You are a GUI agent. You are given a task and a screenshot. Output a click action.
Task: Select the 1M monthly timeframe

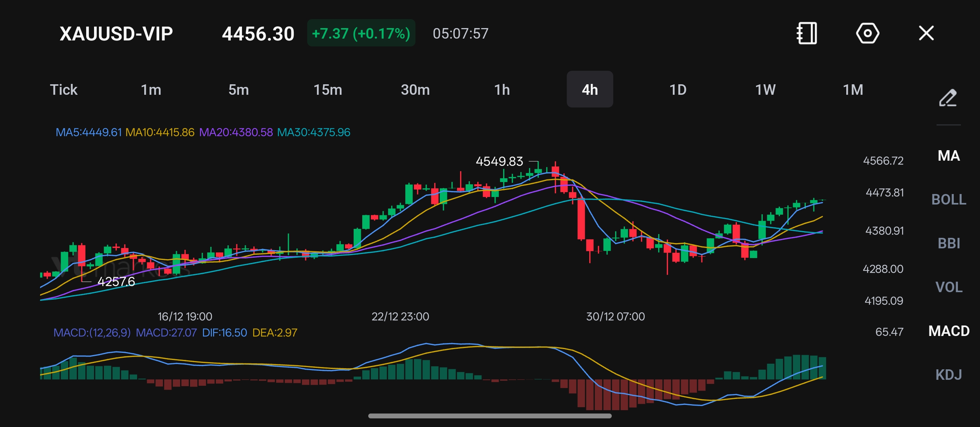853,90
